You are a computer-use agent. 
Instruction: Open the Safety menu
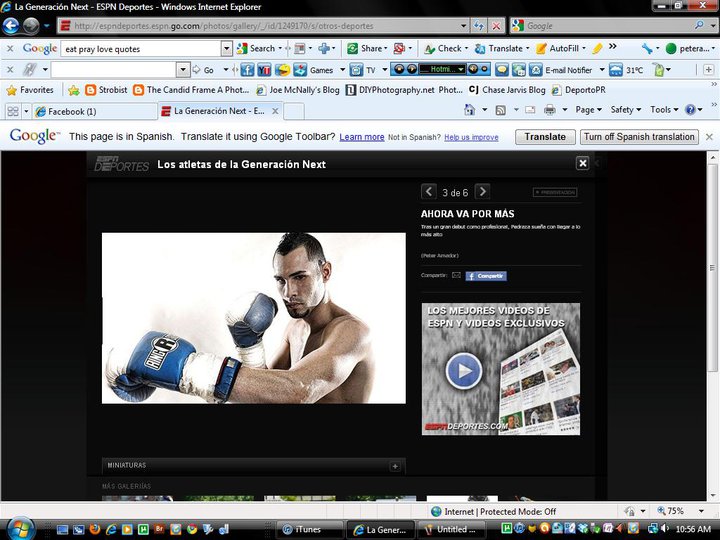click(626, 110)
